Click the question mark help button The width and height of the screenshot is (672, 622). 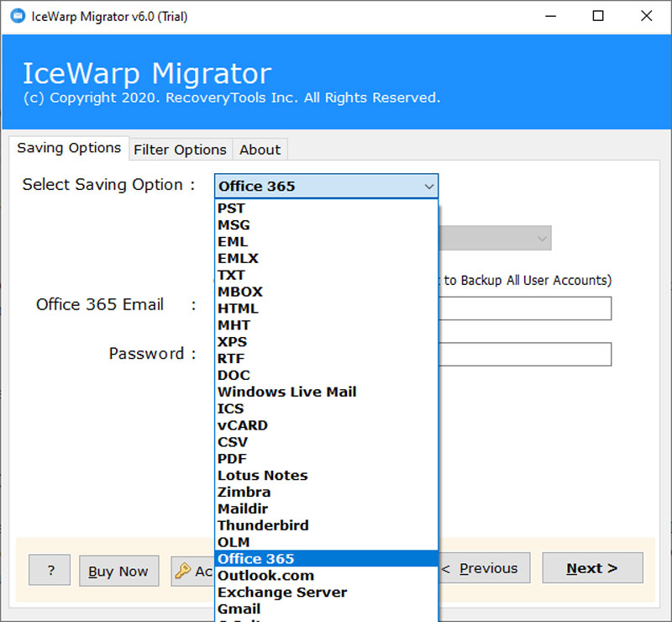50,570
